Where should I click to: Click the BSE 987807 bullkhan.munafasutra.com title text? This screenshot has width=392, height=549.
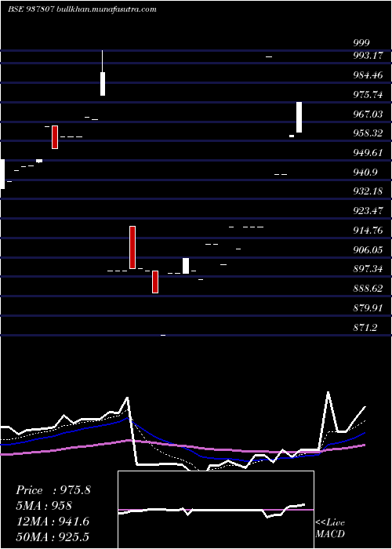(x=82, y=9)
